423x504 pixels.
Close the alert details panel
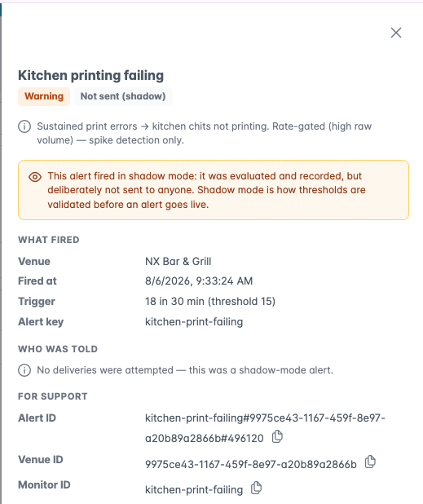396,33
